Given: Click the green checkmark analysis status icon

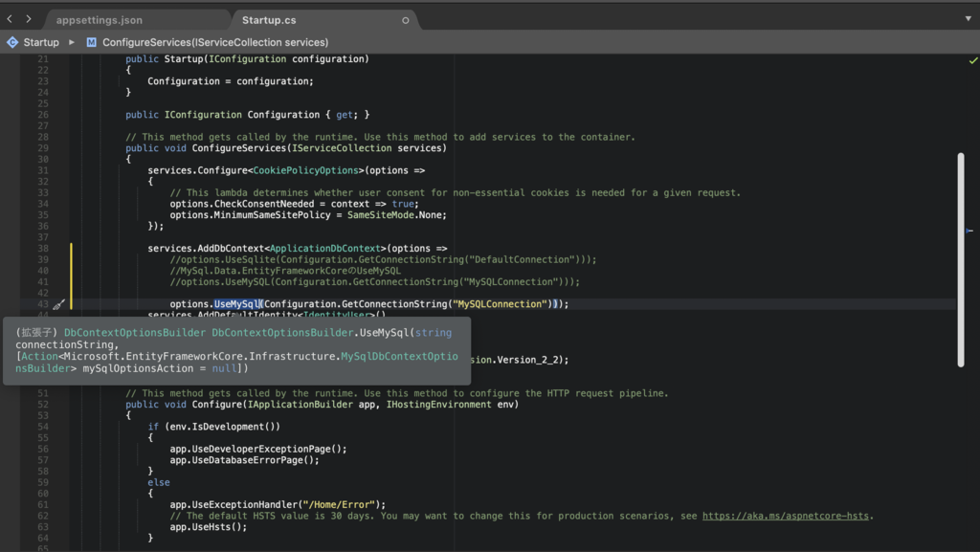Looking at the screenshot, I should (x=973, y=60).
